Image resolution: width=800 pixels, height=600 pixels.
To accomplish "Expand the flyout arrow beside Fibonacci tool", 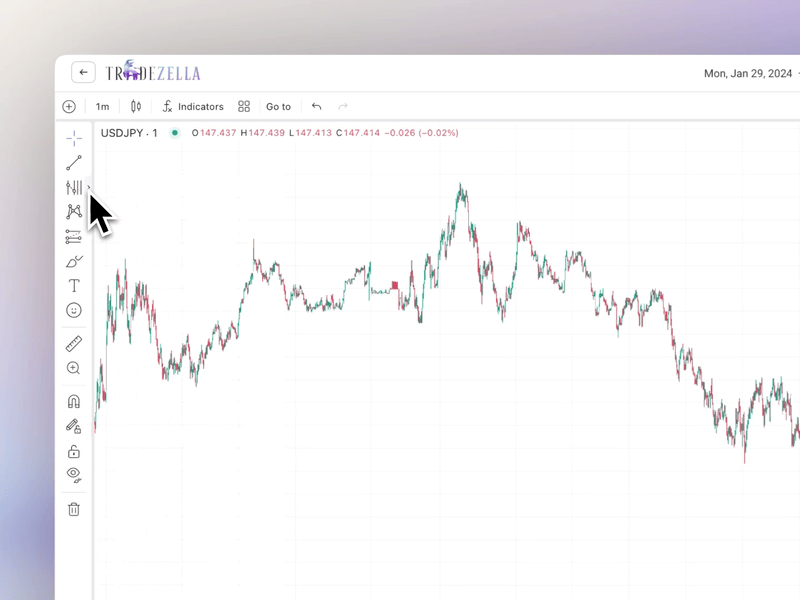I will coord(89,187).
